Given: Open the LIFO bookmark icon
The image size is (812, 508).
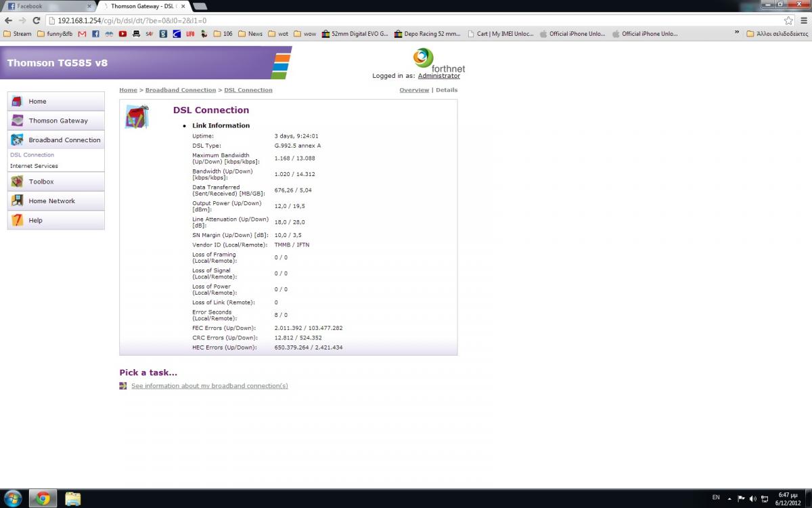Looking at the screenshot, I should [190, 34].
